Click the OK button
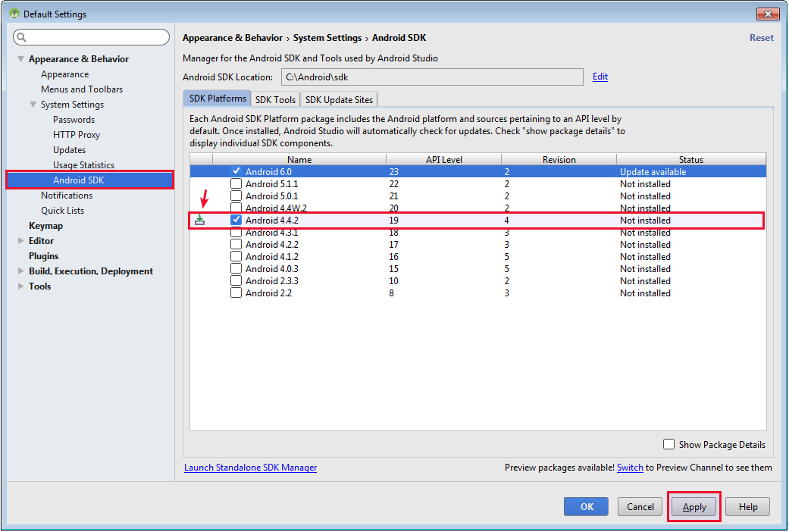Viewport: 789px width, 532px height. tap(586, 507)
